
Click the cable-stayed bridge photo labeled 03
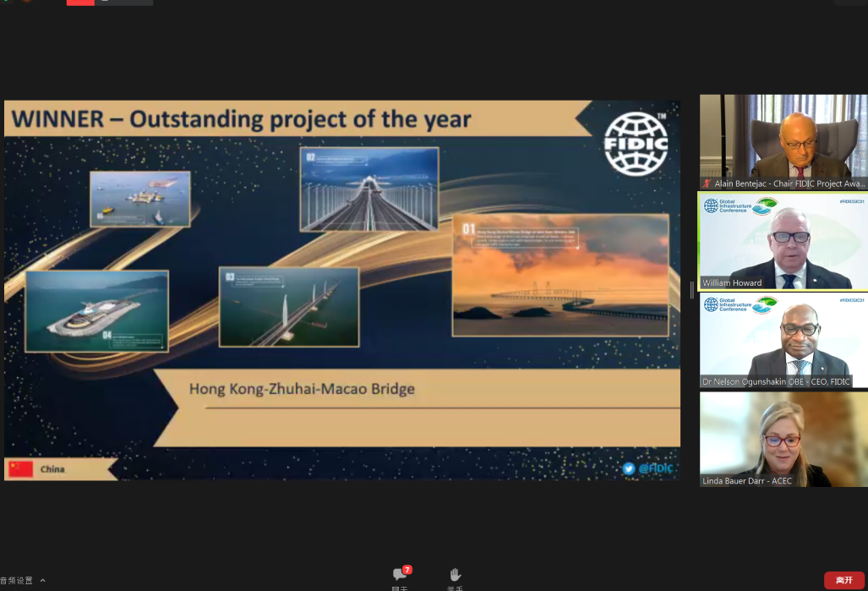(x=289, y=308)
